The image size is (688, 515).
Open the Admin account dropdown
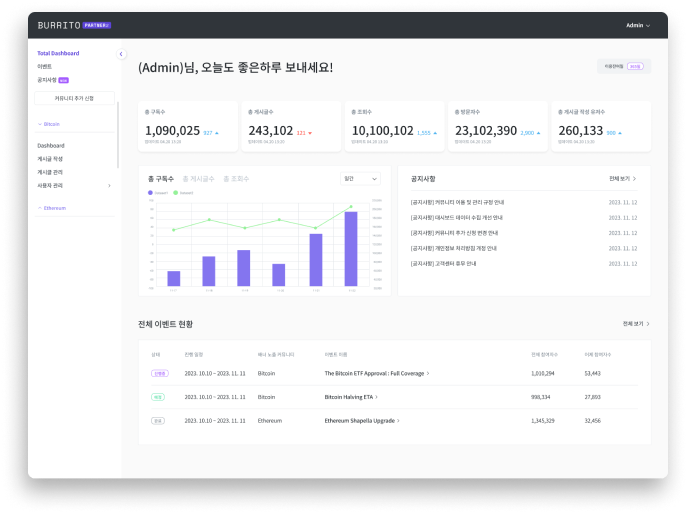point(637,25)
